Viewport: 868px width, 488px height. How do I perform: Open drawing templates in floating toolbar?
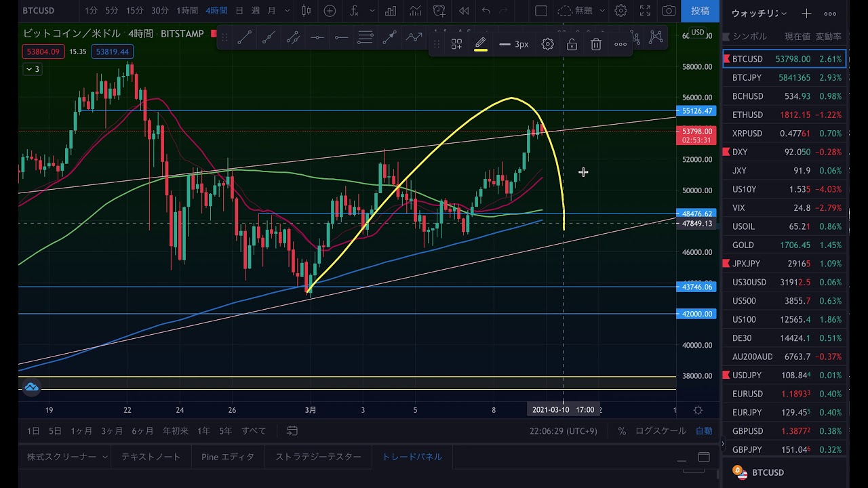456,44
